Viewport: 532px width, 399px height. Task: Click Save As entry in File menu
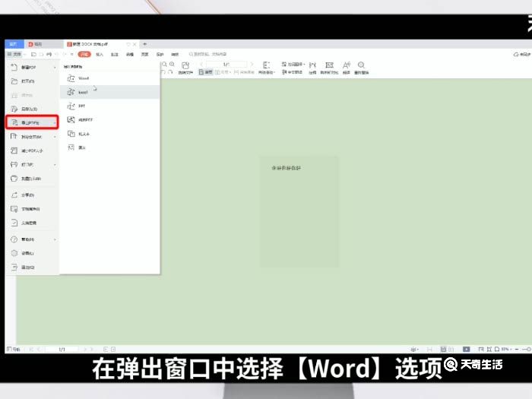pos(32,109)
